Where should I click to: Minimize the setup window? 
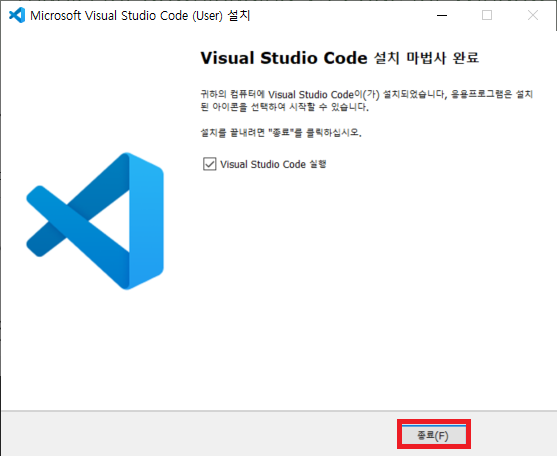click(442, 15)
